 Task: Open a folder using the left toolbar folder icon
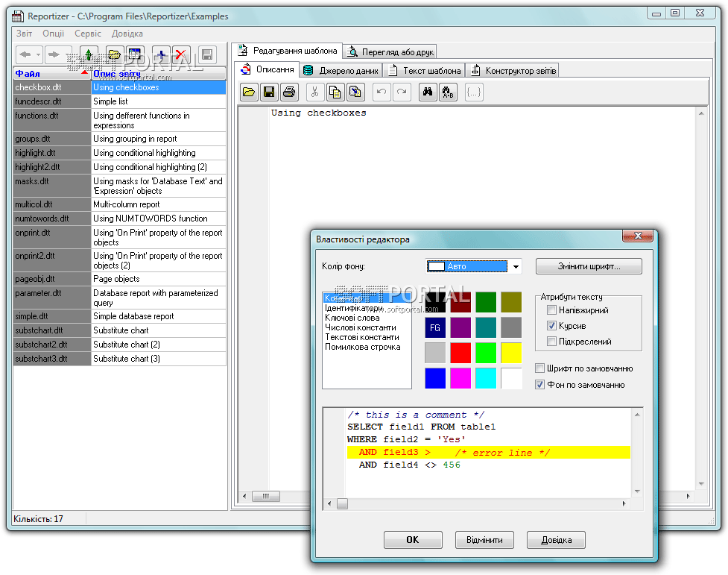(114, 55)
